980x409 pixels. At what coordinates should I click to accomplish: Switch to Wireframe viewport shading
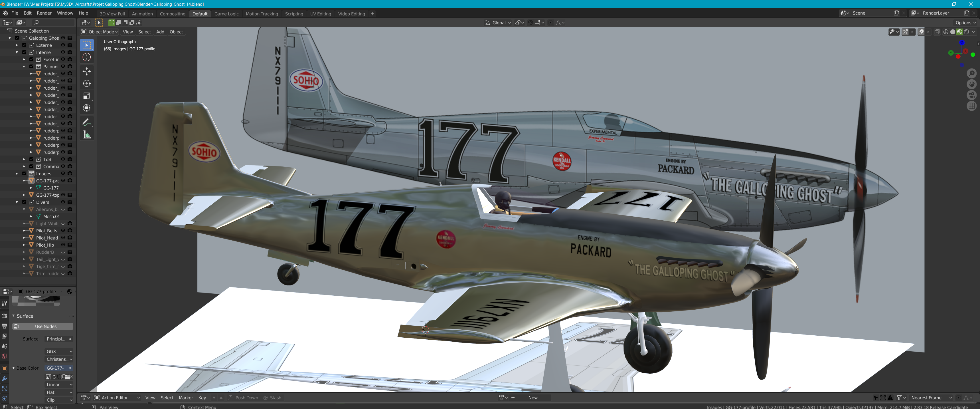click(x=946, y=32)
